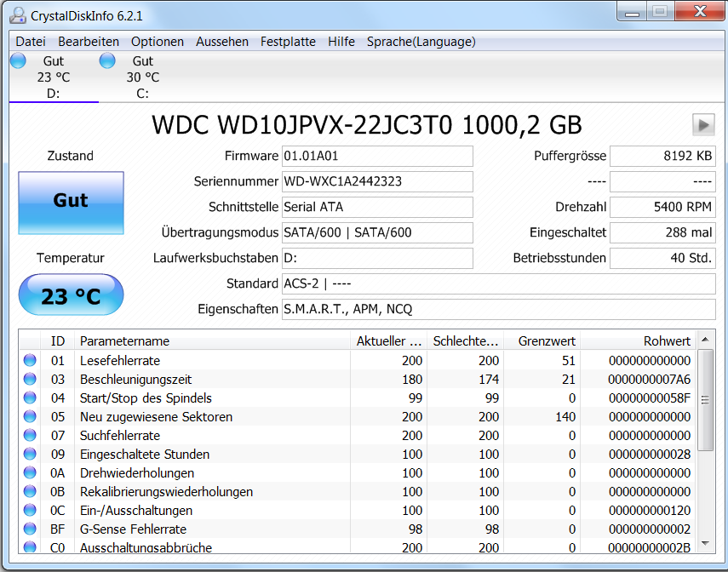Viewport: 728px width, 572px height.
Task: Select the Eingeschaltete Stunden parameter name
Action: pos(145,454)
